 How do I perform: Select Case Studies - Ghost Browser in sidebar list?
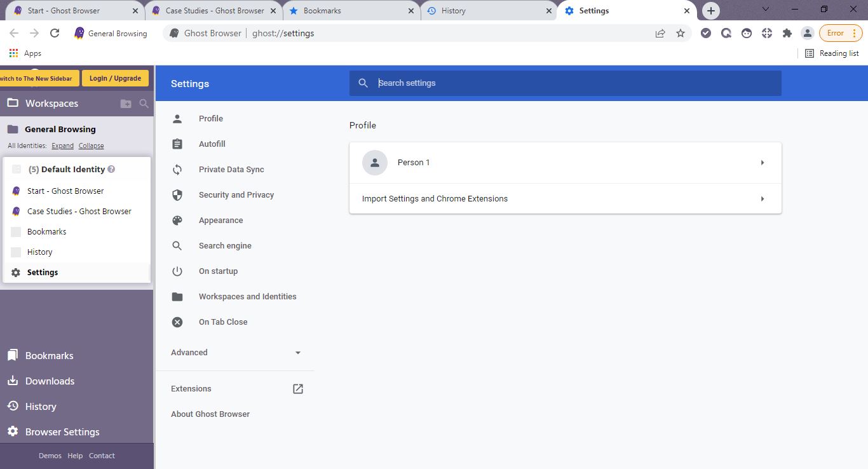click(x=77, y=211)
